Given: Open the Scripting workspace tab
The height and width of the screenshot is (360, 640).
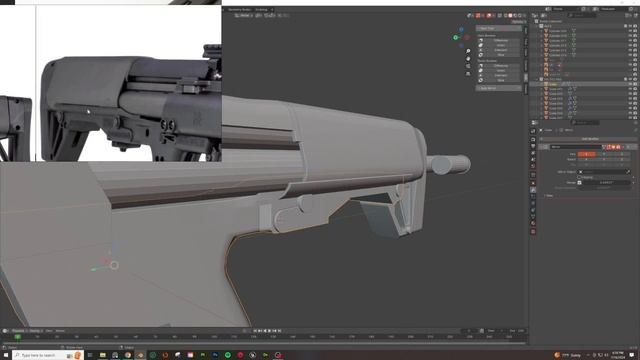Looking at the screenshot, I should pos(261,9).
